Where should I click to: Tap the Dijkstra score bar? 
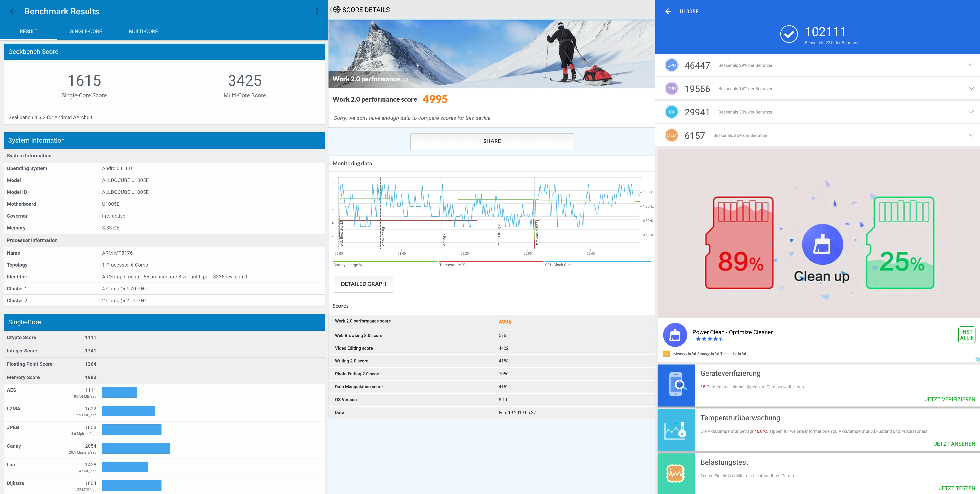132,486
